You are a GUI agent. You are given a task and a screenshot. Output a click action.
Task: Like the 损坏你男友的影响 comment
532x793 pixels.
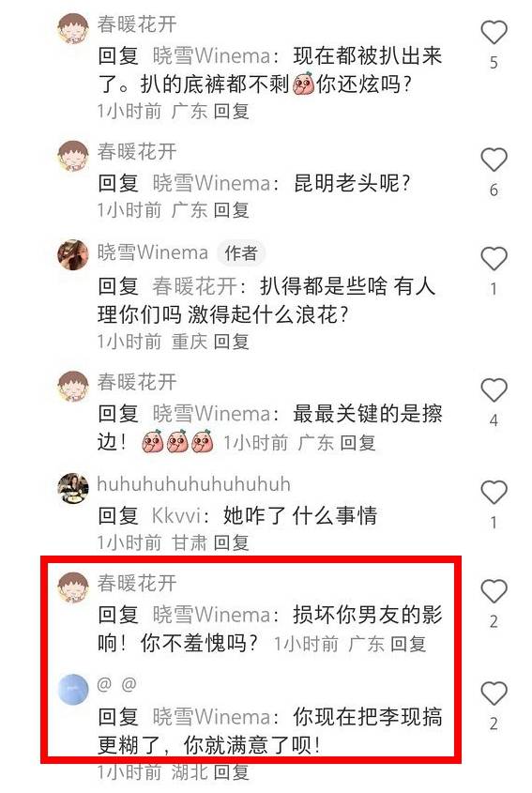point(494,591)
